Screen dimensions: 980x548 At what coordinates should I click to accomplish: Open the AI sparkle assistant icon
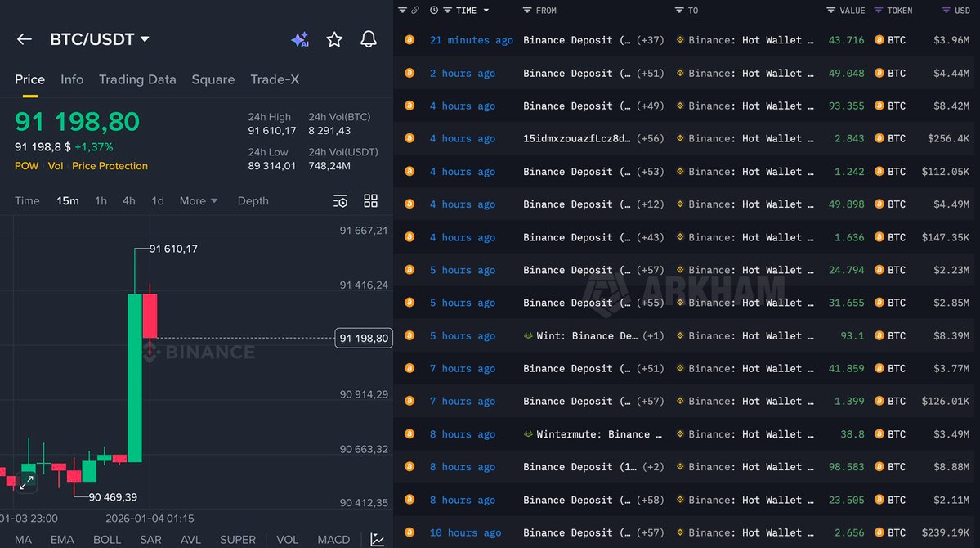click(x=300, y=39)
